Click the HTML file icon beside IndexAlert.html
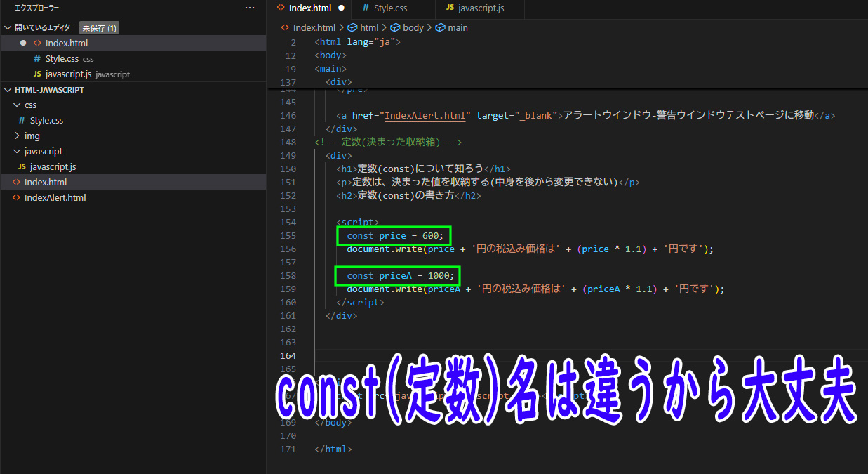The image size is (868, 474). pos(18,198)
